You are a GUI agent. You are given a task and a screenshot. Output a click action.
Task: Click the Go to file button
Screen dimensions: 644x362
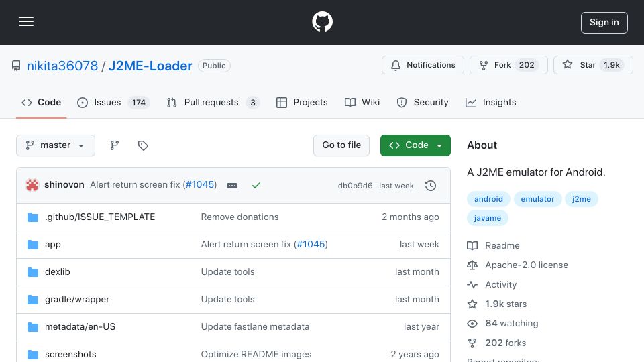[x=341, y=145]
